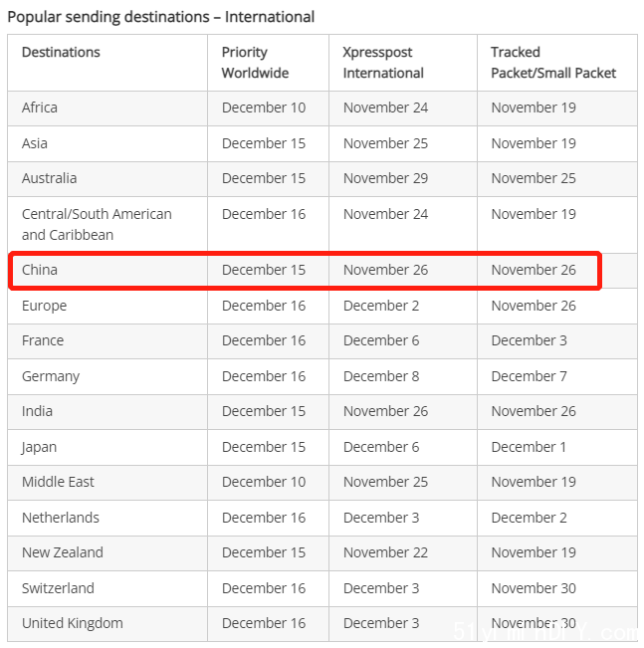The width and height of the screenshot is (644, 648).
Task: Click the Xpresspost International header
Action: pos(383,63)
